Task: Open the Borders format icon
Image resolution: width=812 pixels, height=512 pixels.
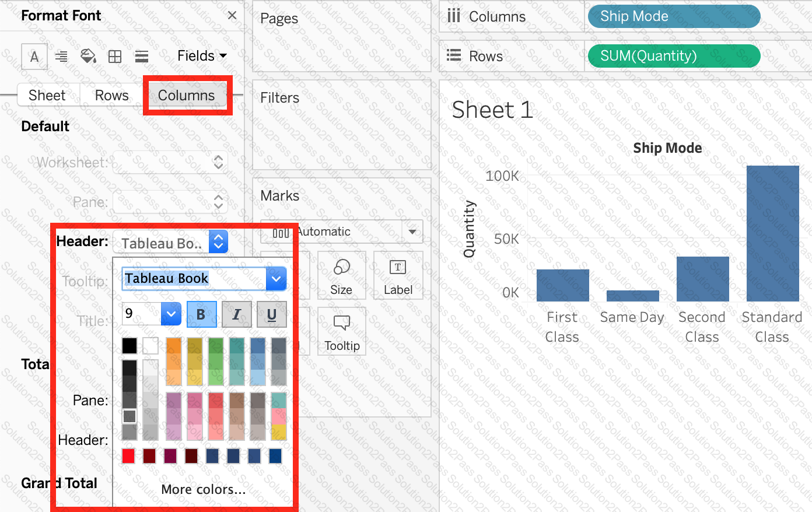Action: 115,57
